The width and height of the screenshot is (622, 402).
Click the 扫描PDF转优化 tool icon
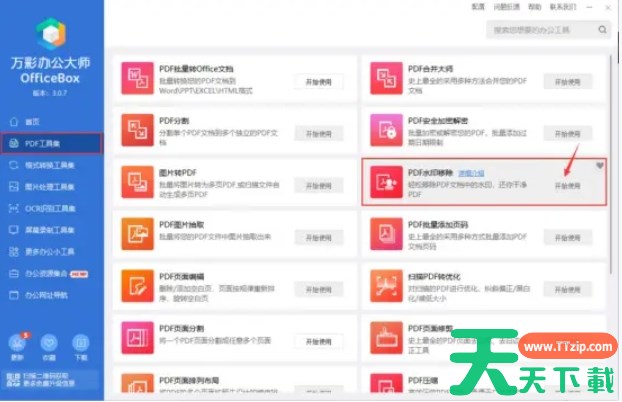click(386, 286)
